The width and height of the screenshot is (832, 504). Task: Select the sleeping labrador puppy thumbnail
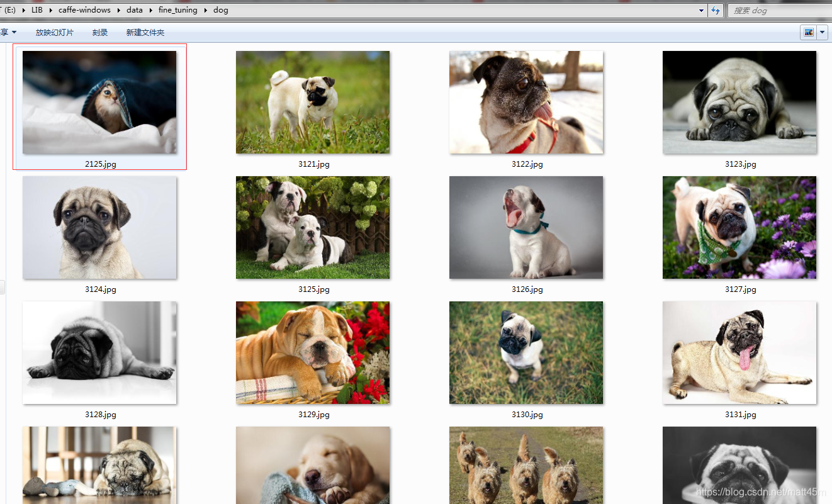pyautogui.click(x=313, y=465)
